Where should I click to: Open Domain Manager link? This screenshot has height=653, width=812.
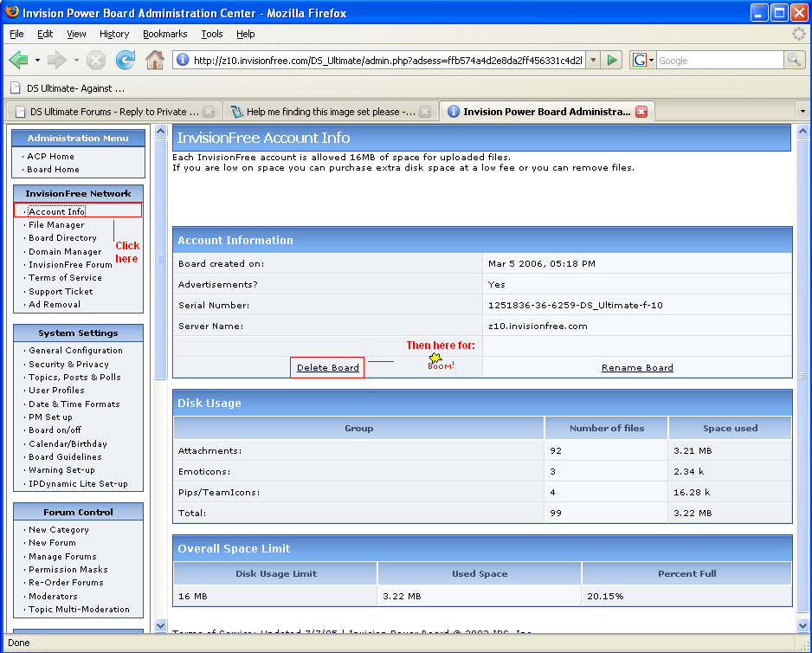[x=65, y=251]
